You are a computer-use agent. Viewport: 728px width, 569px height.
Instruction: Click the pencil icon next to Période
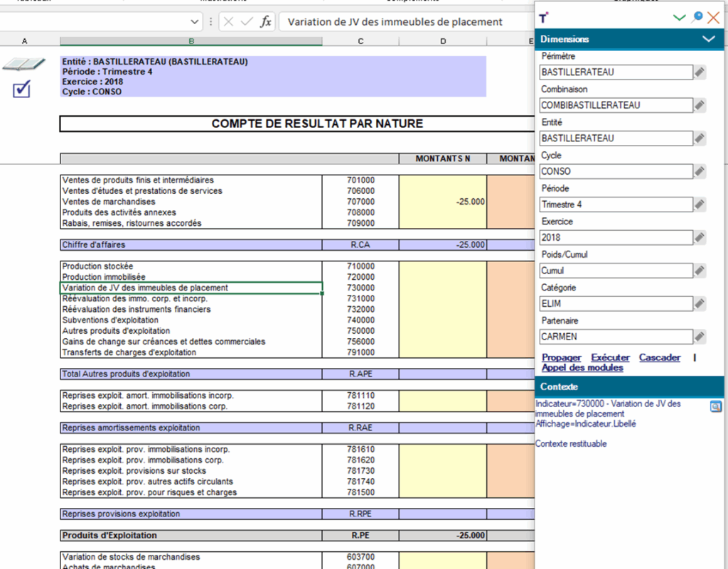(700, 205)
